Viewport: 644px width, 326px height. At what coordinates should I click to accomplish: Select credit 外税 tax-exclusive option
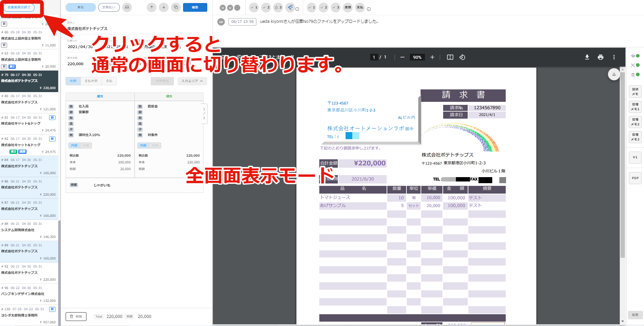[x=155, y=146]
